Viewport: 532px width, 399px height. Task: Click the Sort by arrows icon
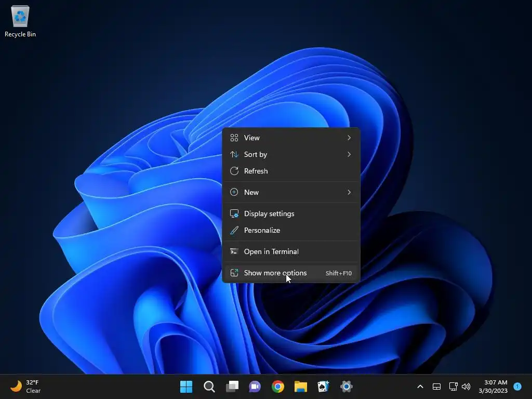[x=234, y=154]
